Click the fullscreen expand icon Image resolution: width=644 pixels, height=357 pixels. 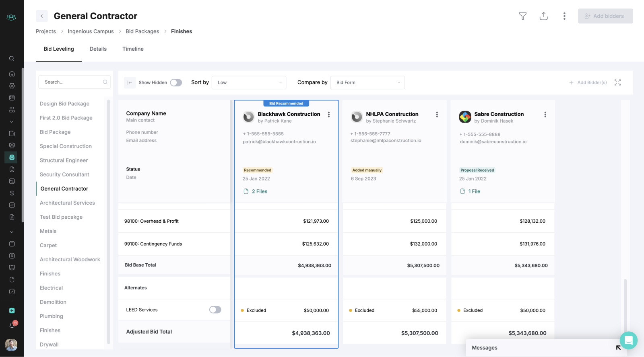[617, 82]
